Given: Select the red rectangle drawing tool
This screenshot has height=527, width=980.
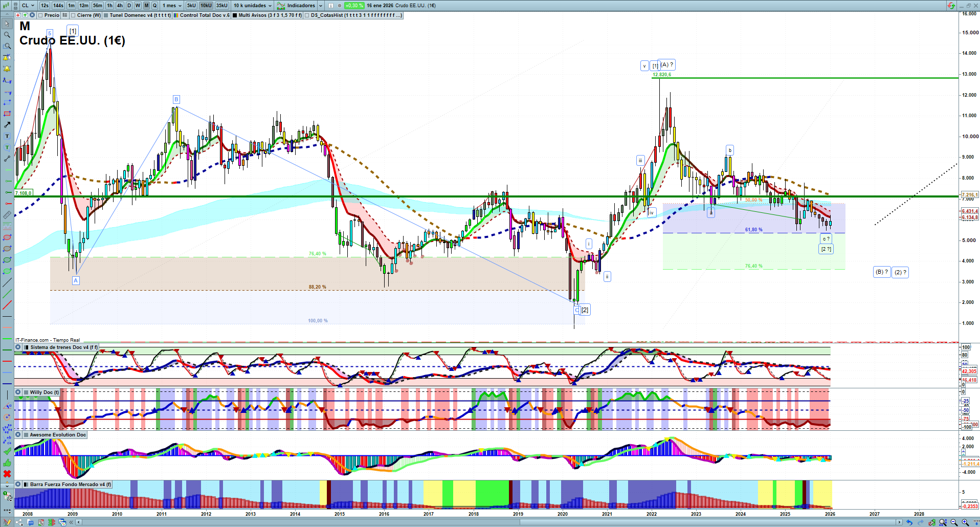Looking at the screenshot, I should [7, 114].
